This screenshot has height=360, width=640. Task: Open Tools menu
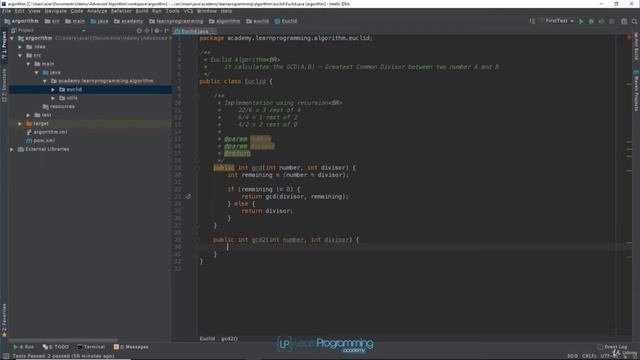tap(172, 11)
